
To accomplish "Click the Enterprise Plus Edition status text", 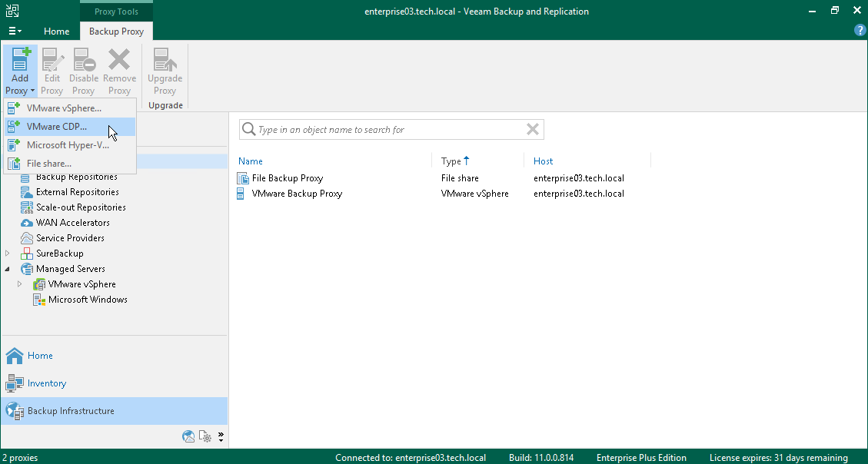I will point(641,458).
